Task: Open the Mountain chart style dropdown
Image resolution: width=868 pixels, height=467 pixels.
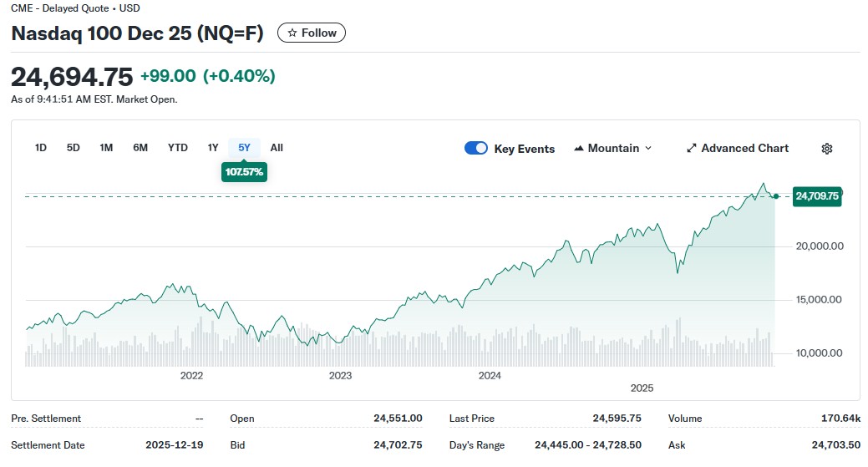Action: pos(613,149)
